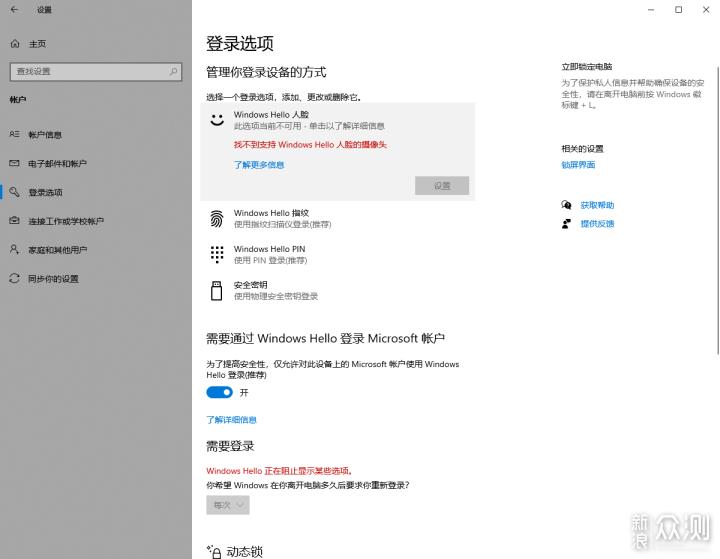The height and width of the screenshot is (559, 720).
Task: Click the sync arrows icon for 同步你的设置
Action: 14,278
